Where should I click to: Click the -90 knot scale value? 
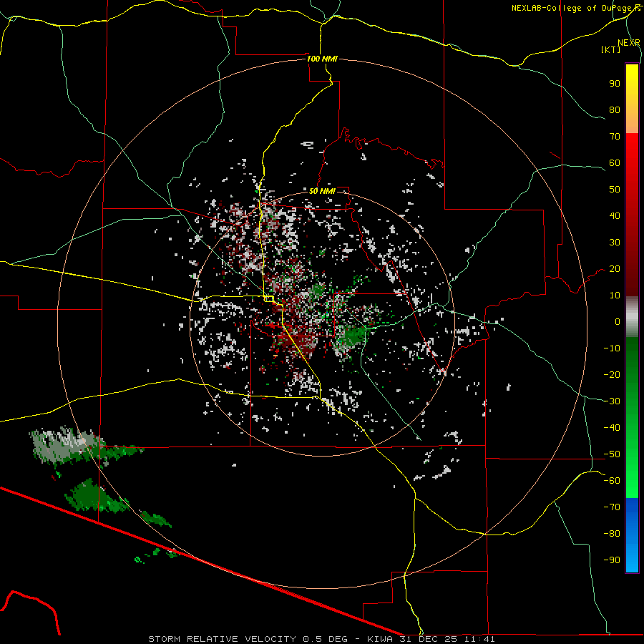[612, 560]
